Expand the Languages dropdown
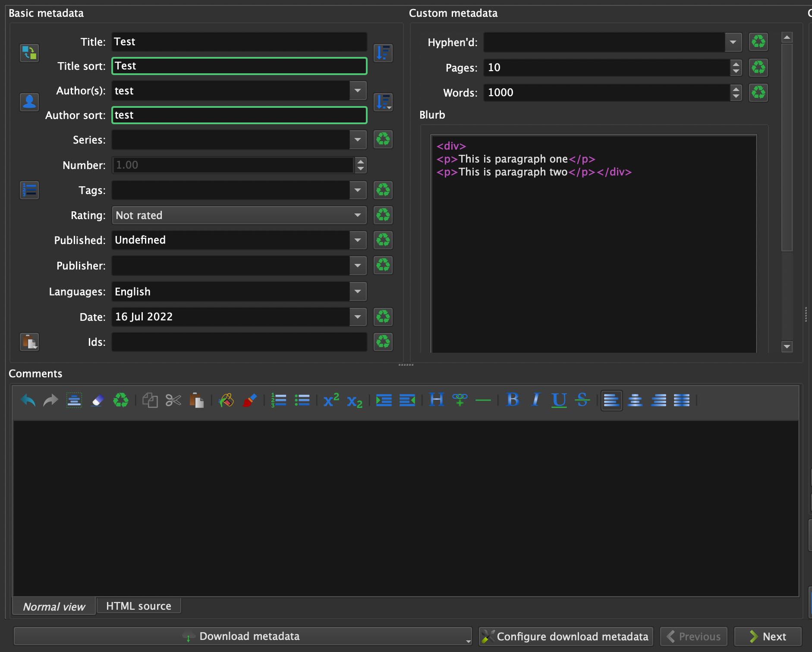 coord(358,292)
